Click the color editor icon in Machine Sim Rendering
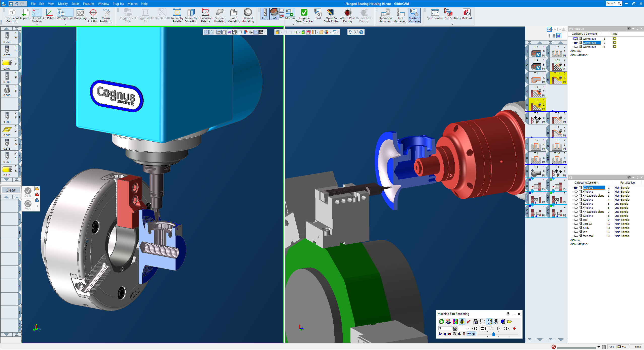Viewport: 644px width, 350px height. [455, 322]
